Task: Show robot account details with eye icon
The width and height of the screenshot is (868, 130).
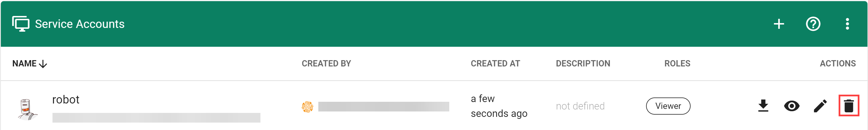Action: click(792, 106)
